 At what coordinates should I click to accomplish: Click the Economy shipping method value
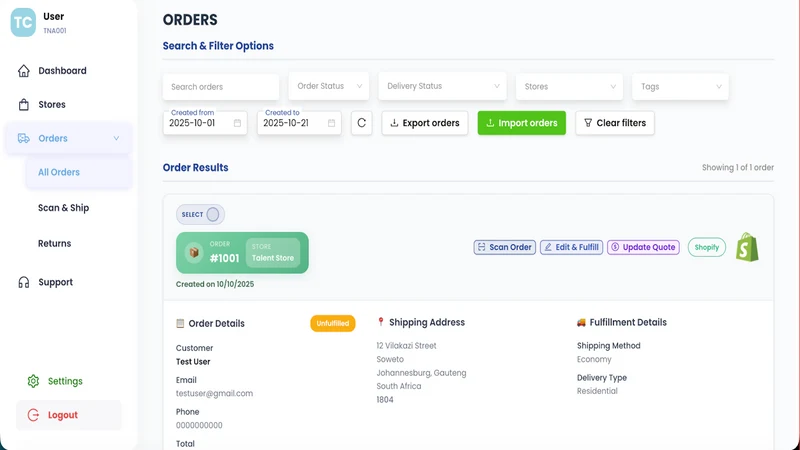point(594,359)
